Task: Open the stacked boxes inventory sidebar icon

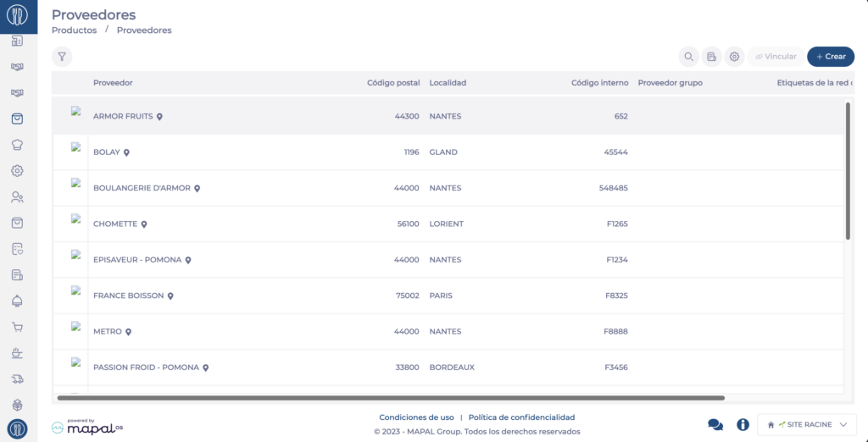Action: [x=17, y=405]
